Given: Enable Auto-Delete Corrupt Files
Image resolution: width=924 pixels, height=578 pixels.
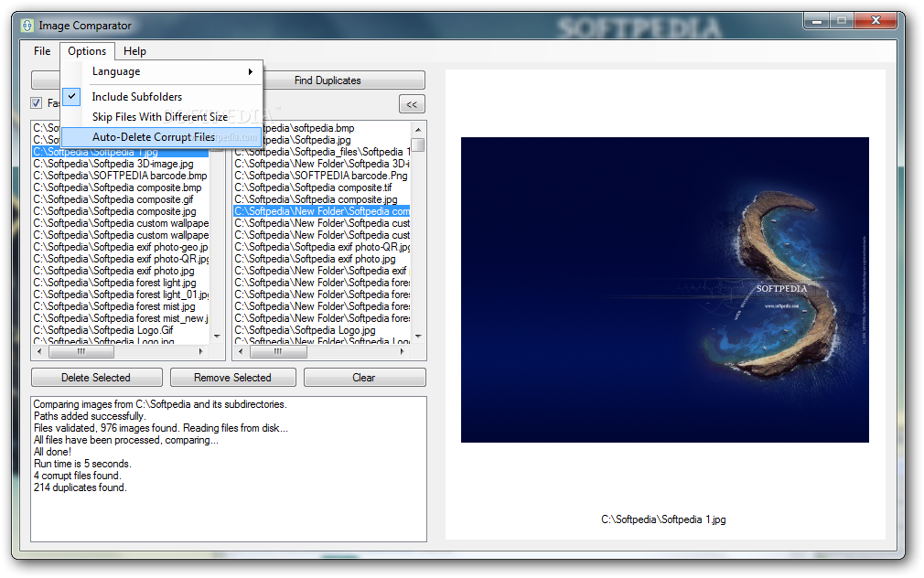Looking at the screenshot, I should [161, 136].
